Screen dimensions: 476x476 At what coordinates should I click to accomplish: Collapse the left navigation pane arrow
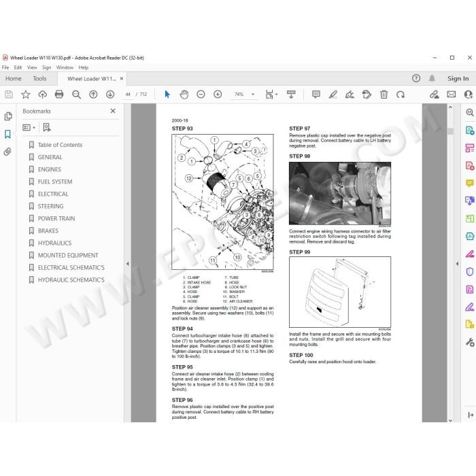[128, 264]
